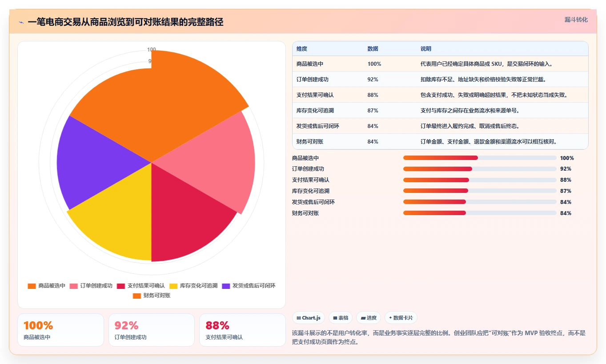Screen dimensions: 606x364
Task: Click the 库存变化可追溯 progress bar
Action: (480, 191)
